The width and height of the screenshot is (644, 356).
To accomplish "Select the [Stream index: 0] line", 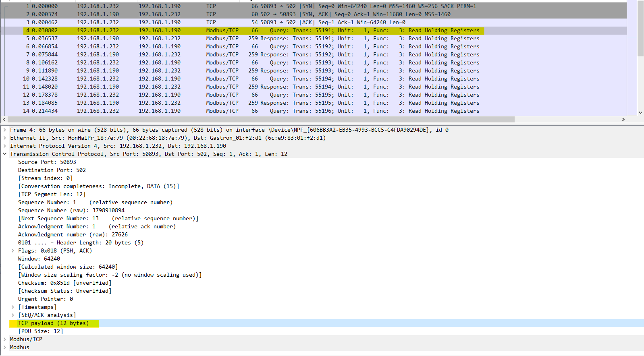I will coord(46,178).
